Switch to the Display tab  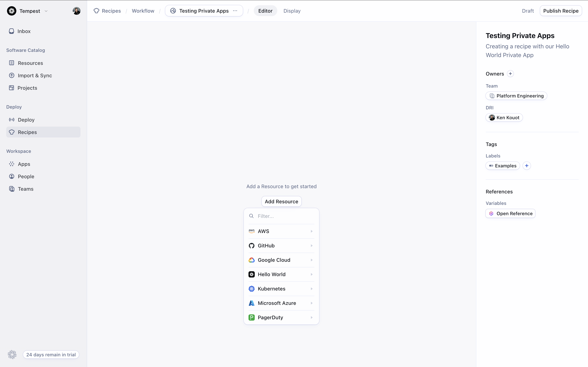point(292,11)
